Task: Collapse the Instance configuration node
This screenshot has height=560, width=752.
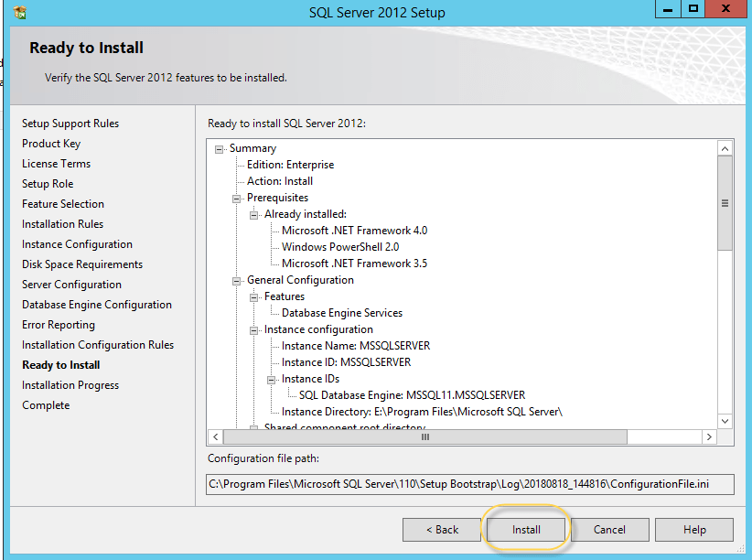Action: 253,329
